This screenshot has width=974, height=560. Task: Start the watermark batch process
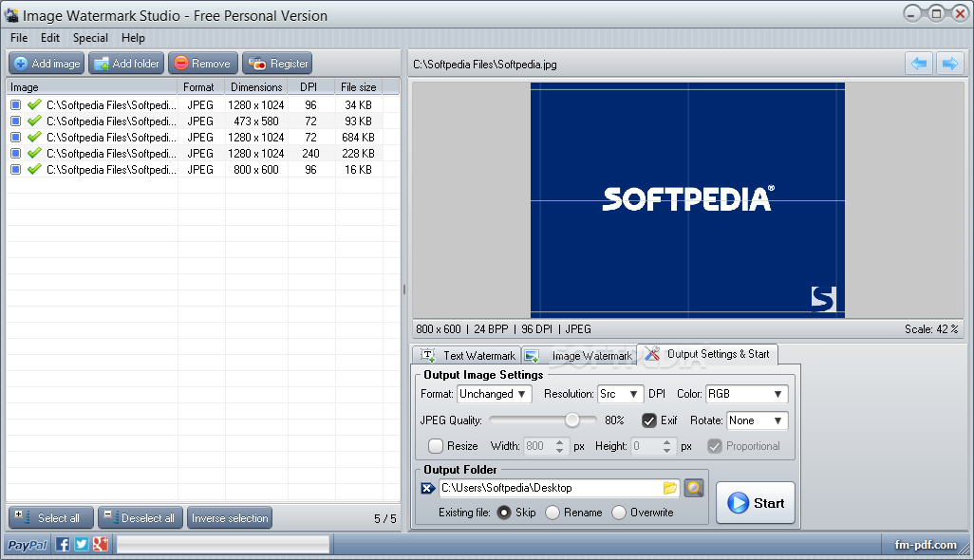pos(756,503)
